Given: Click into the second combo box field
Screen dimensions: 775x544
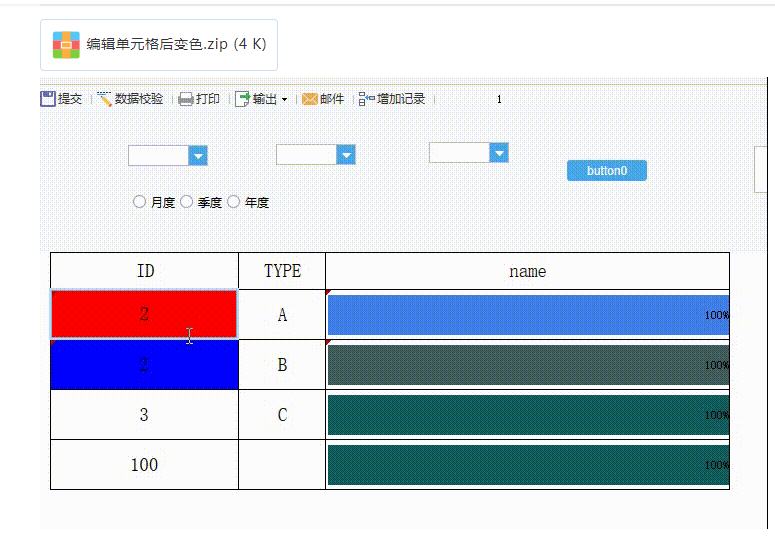Looking at the screenshot, I should 306,155.
